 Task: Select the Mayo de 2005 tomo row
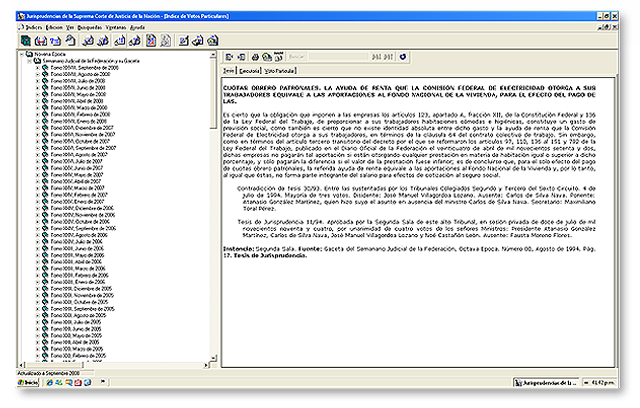click(x=76, y=335)
